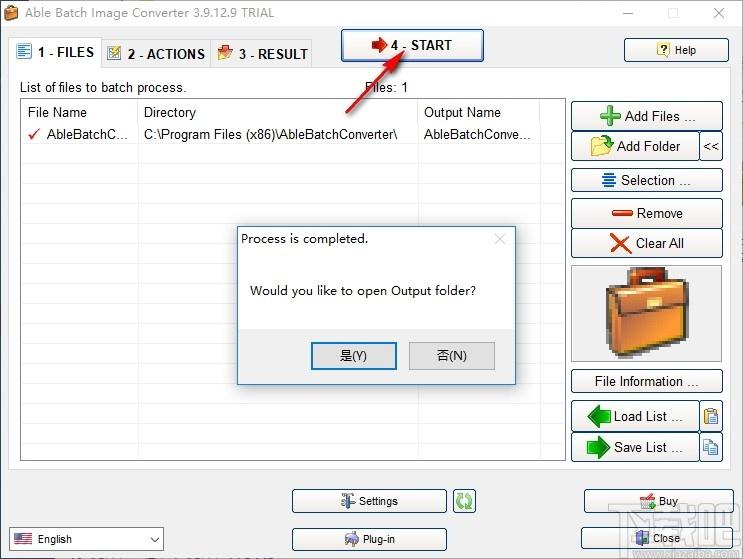Click Save List button
This screenshot has width=743, height=559.
635,447
